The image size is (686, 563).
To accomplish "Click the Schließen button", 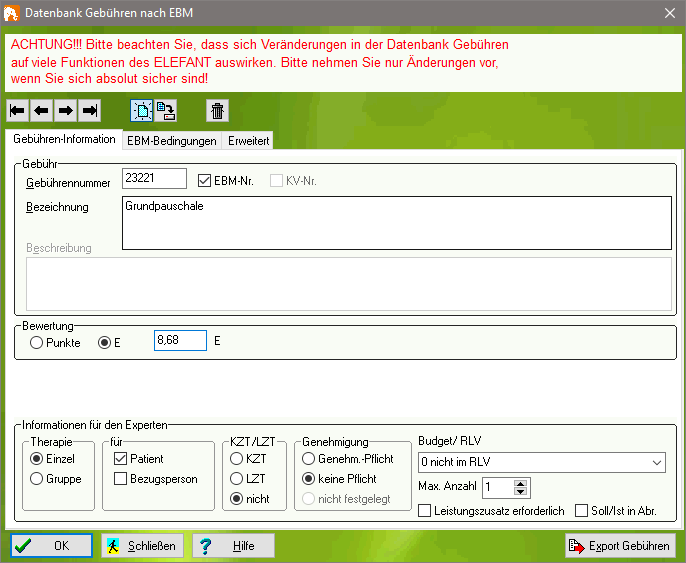I will (x=142, y=546).
